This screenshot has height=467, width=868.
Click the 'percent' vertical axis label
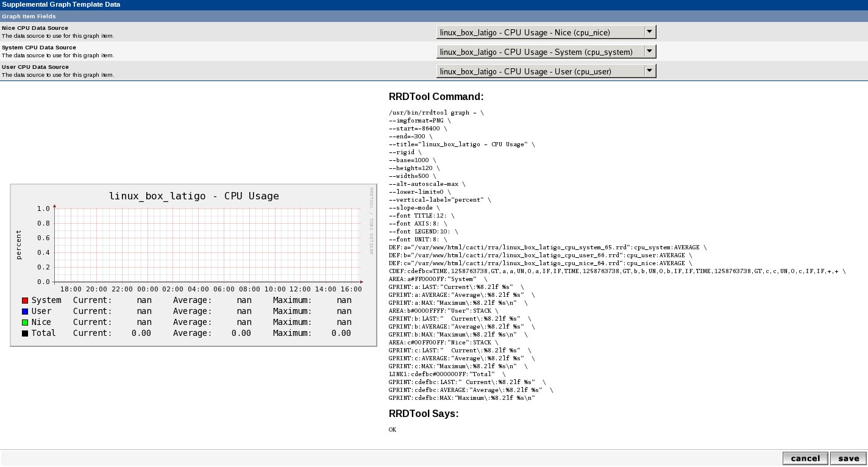[19, 245]
